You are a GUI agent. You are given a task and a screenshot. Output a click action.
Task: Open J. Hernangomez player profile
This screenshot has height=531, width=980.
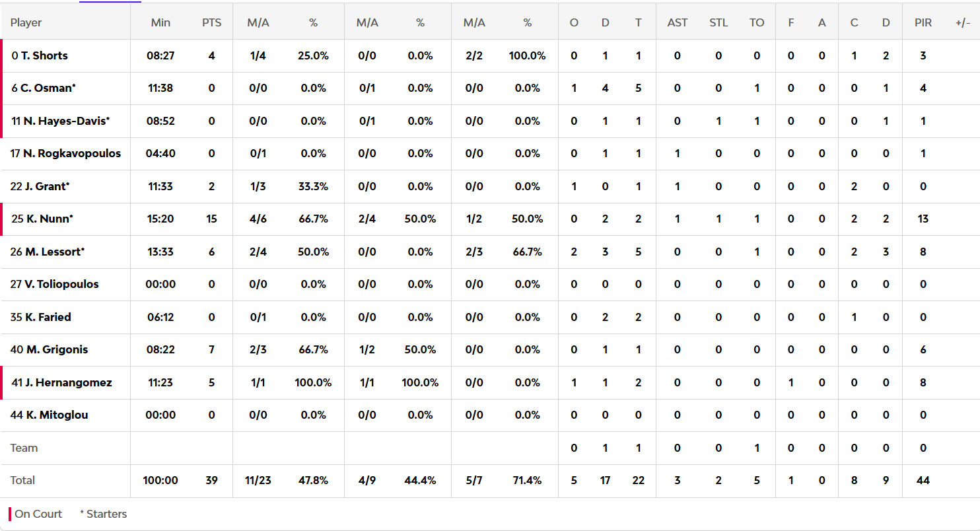point(69,382)
